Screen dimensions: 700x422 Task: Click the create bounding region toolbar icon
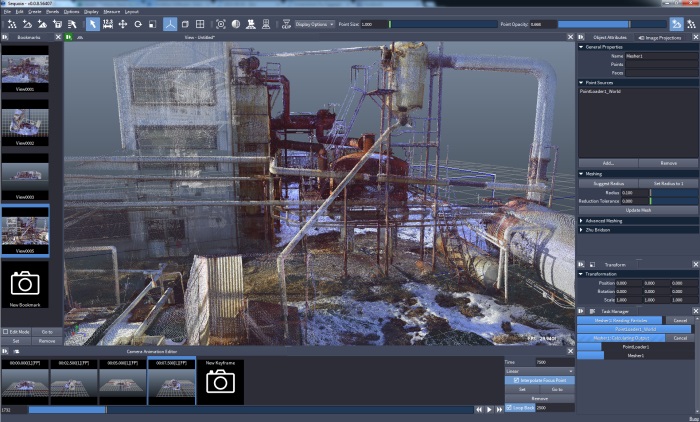[57, 24]
